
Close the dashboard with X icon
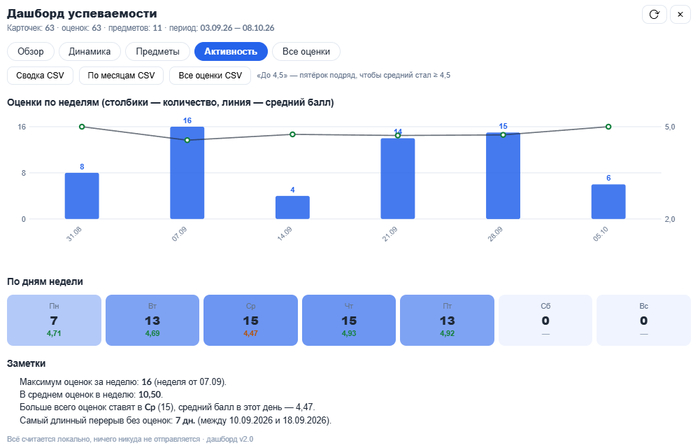(680, 15)
